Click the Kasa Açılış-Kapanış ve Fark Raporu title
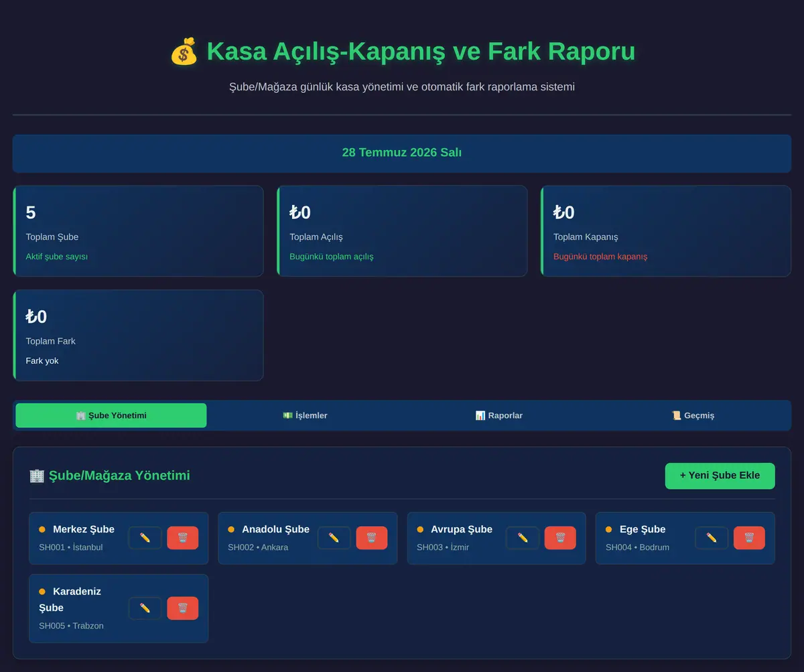 pyautogui.click(x=421, y=52)
